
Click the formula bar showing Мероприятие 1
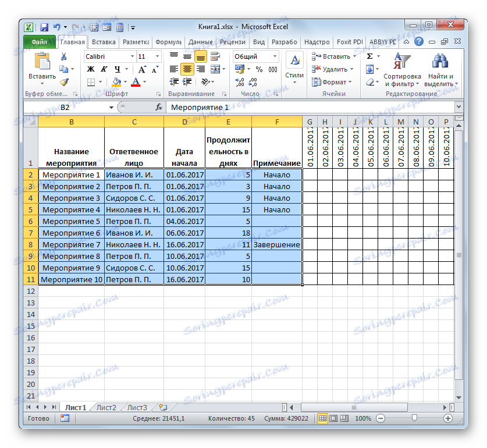(311, 107)
